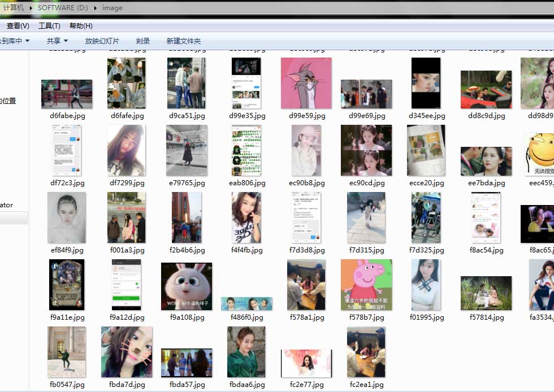Screen dimensions: 554x392
Task: Select thumbnail d9ca51.jpg
Action: click(186, 83)
